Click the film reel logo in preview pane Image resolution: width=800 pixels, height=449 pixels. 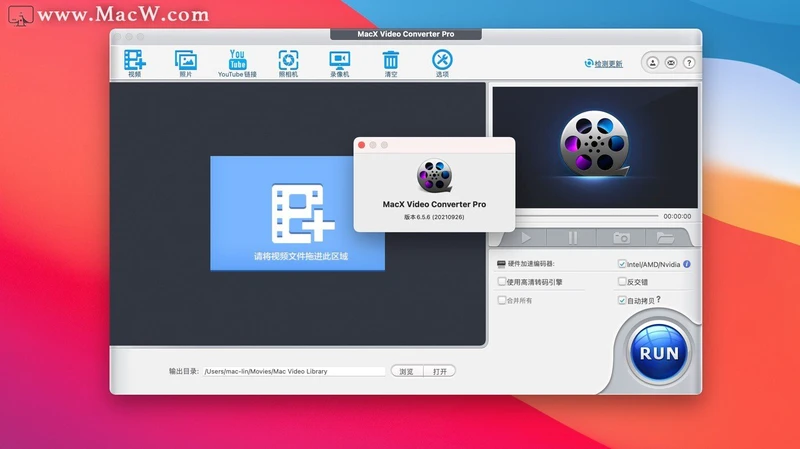point(594,143)
